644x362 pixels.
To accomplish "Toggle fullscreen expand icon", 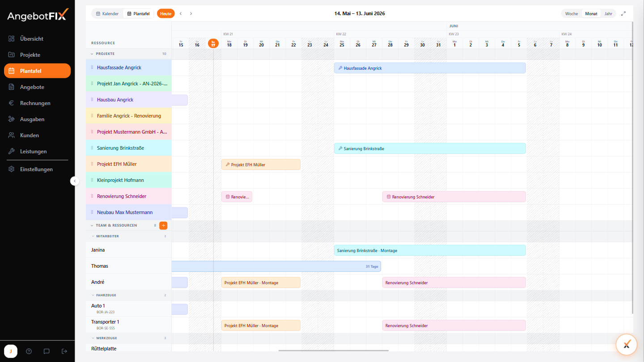I will click(x=623, y=14).
